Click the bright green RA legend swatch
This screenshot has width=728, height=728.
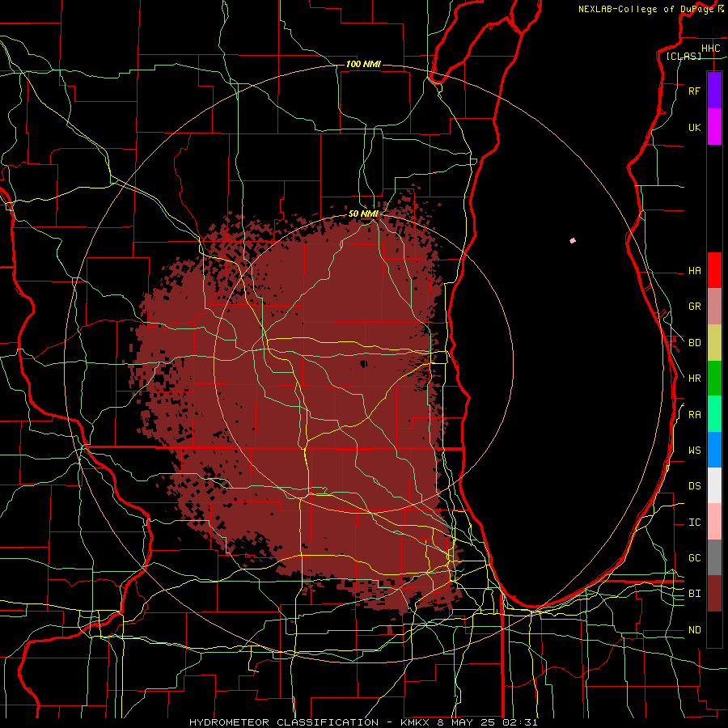714,414
